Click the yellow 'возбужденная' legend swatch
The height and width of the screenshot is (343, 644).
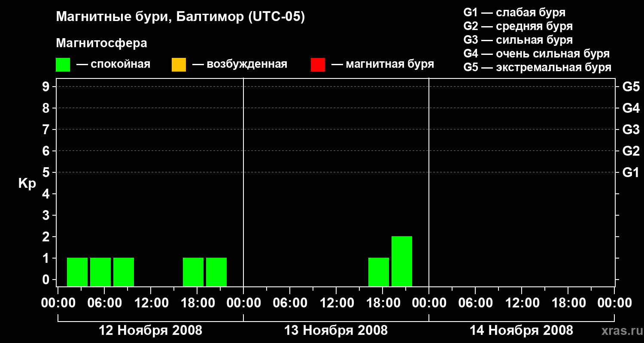pyautogui.click(x=179, y=64)
